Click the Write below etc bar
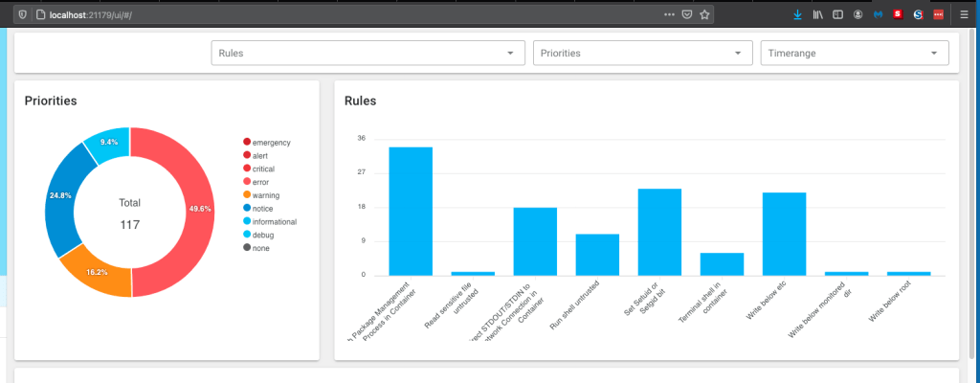The height and width of the screenshot is (383, 980). click(784, 234)
